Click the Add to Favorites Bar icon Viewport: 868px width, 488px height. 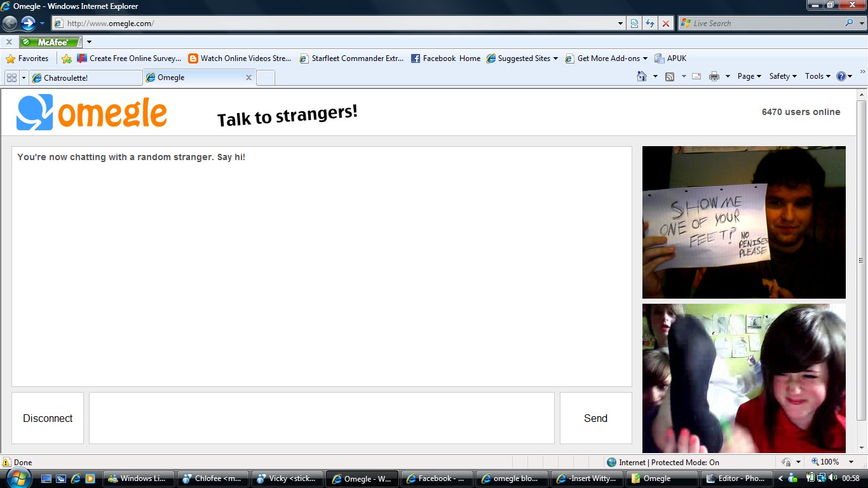click(x=66, y=58)
